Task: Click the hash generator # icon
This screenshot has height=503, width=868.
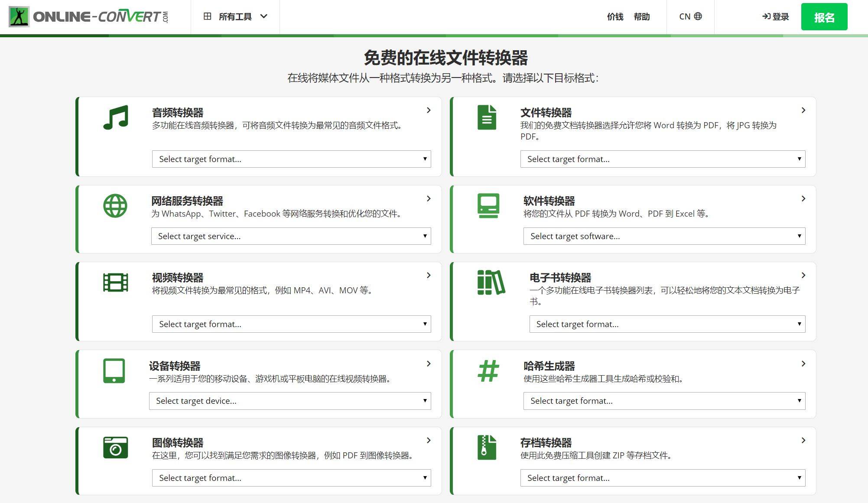Action: tap(488, 371)
